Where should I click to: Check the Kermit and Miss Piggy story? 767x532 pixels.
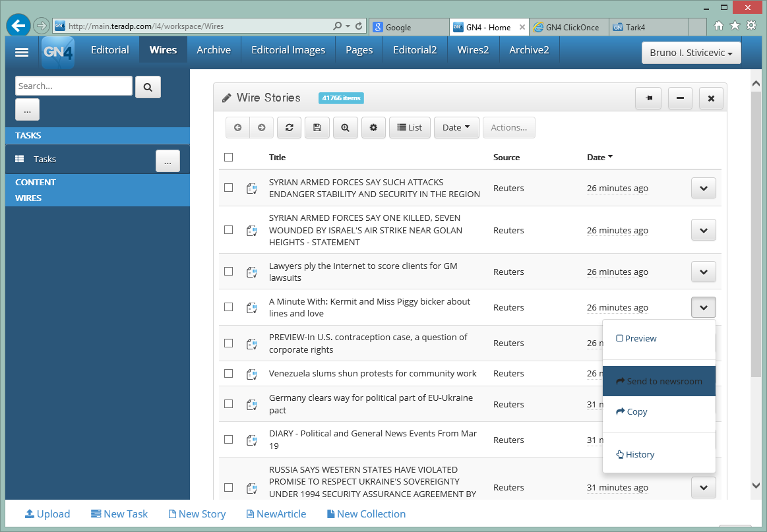pos(228,307)
